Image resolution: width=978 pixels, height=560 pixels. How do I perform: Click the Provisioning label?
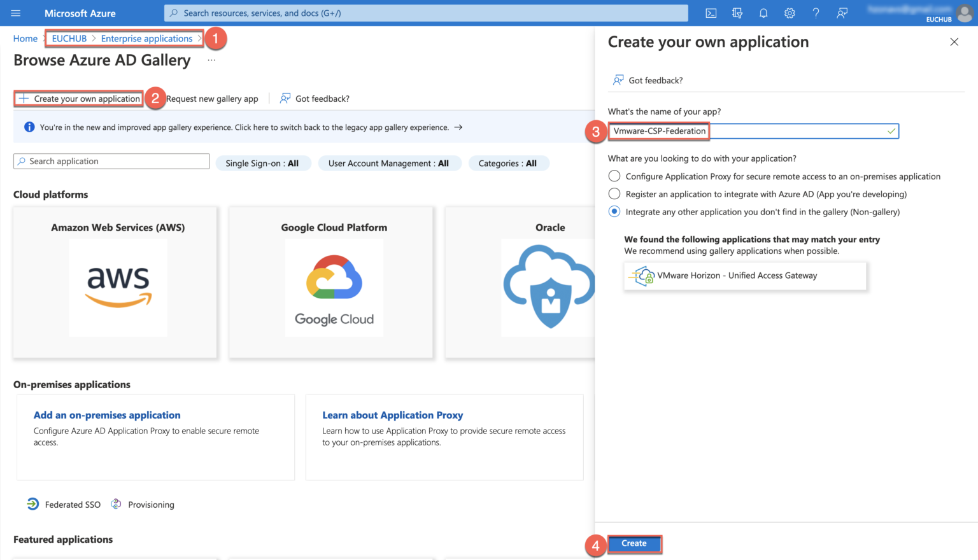[151, 505]
